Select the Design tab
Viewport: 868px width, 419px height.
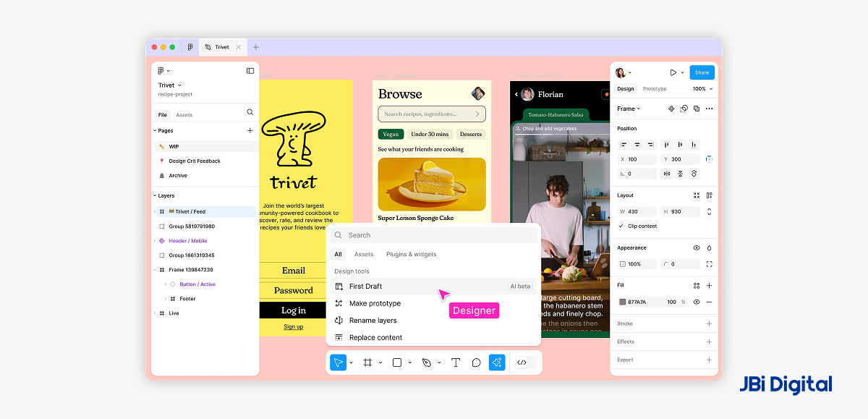coord(626,89)
